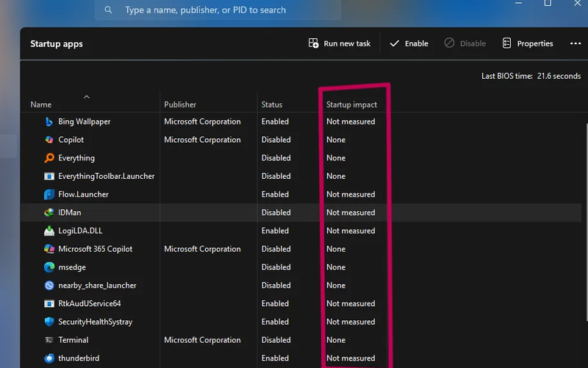Select the LogiLDA.DLL icon
The image size is (588, 368).
49,230
